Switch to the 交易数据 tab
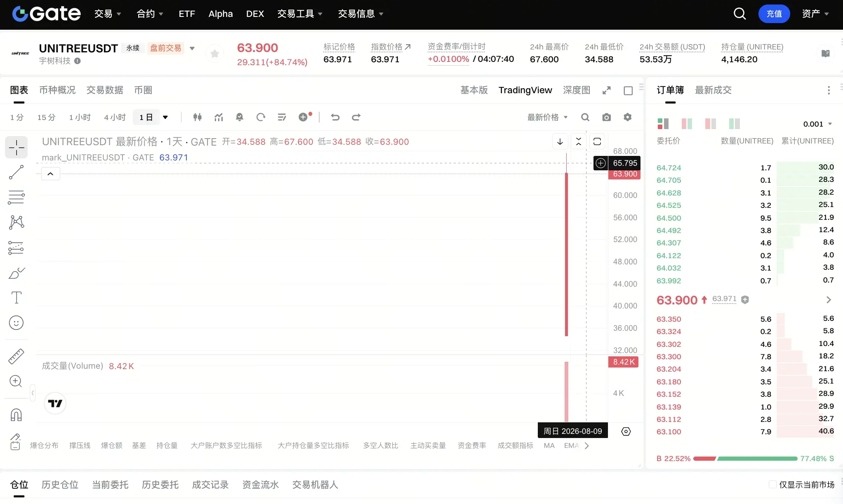Image resolution: width=843 pixels, height=504 pixels. [105, 90]
